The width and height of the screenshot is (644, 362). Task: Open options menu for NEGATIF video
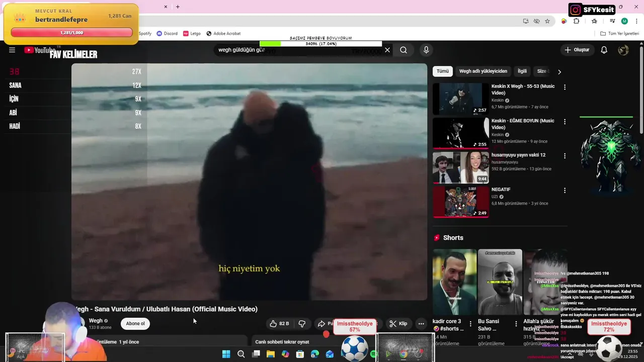click(565, 191)
